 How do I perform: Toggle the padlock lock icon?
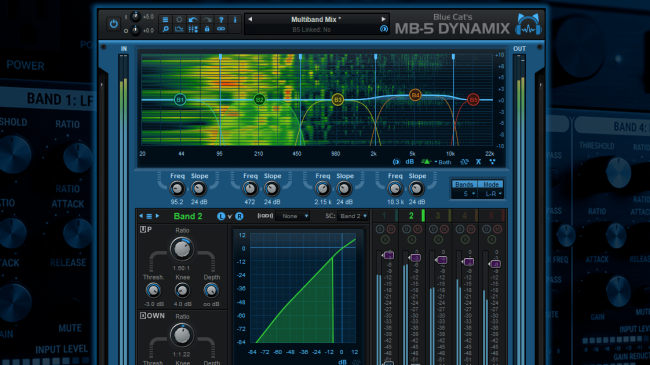207,29
